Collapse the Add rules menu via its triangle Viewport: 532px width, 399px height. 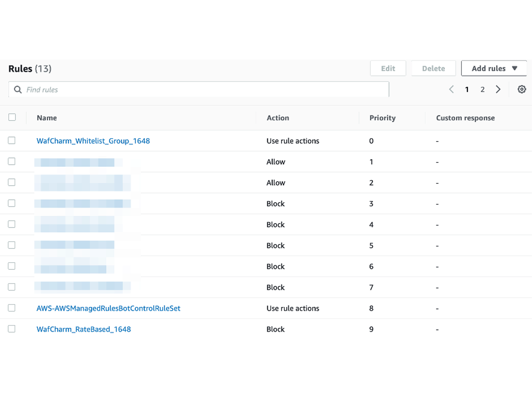pyautogui.click(x=515, y=68)
